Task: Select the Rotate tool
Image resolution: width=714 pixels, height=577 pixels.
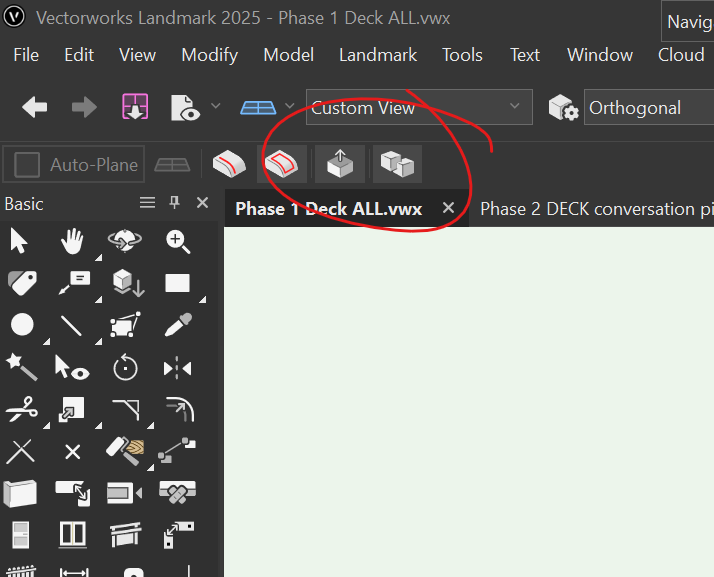Action: tap(124, 368)
